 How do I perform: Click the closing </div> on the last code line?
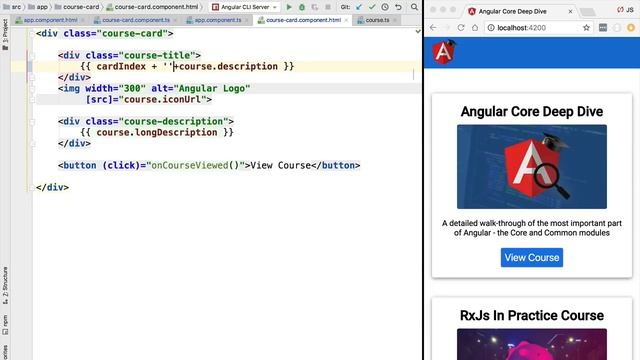pos(52,187)
